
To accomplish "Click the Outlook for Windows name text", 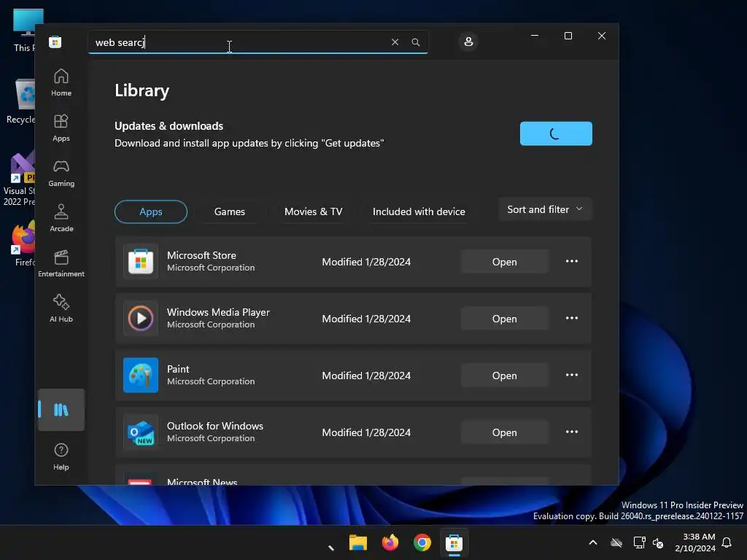I will [215, 426].
